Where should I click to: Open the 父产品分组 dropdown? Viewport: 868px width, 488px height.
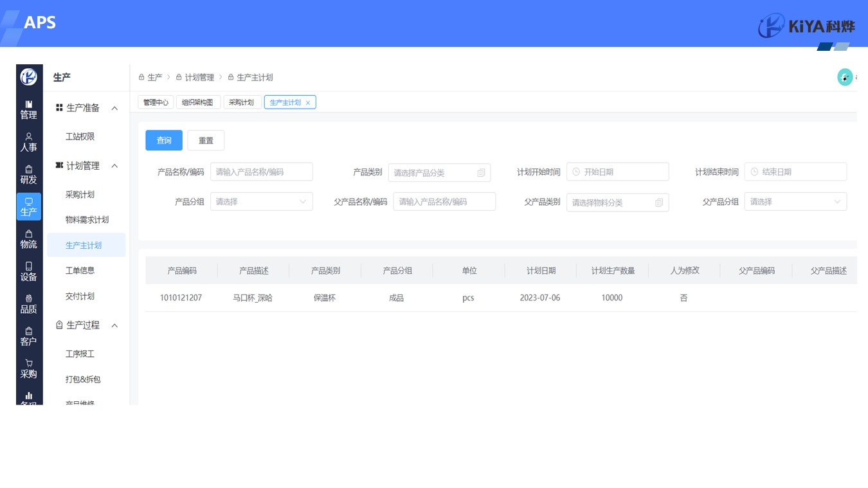[x=795, y=202]
